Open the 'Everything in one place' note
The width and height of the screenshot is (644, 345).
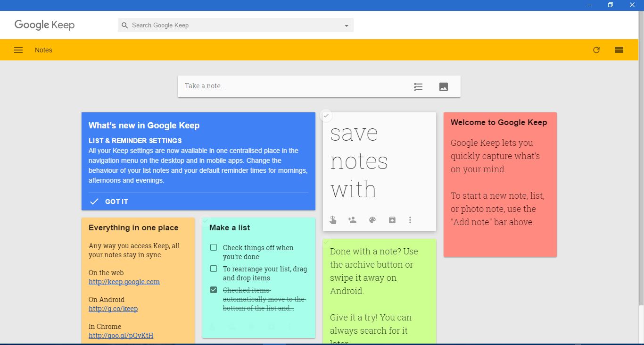tap(138, 281)
